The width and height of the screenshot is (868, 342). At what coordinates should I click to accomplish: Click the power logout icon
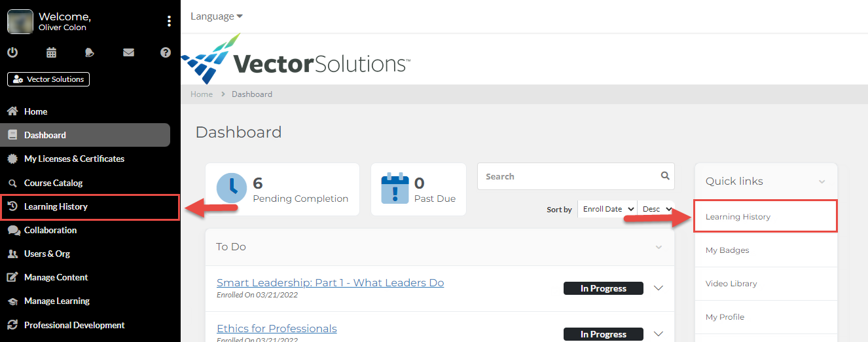(12, 52)
